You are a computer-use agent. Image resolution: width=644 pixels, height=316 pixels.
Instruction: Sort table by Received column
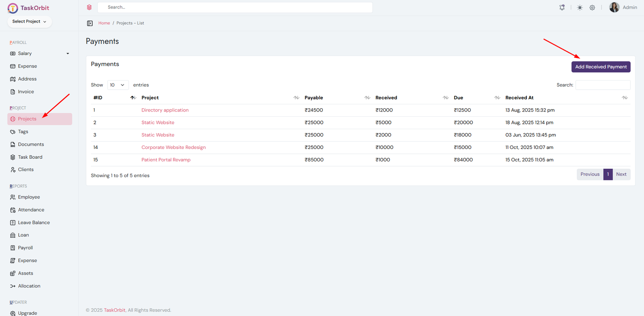coord(412,98)
